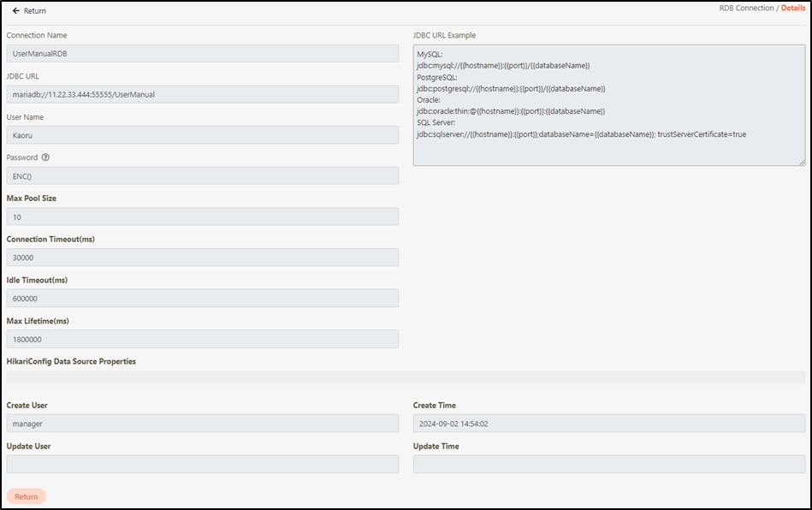This screenshot has width=812, height=510.
Task: Focus the Create Time field
Action: click(x=608, y=424)
